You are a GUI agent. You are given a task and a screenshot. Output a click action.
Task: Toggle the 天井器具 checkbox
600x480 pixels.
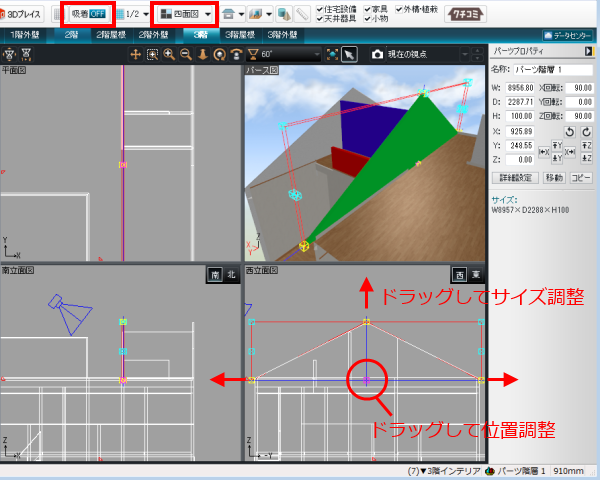coord(320,19)
